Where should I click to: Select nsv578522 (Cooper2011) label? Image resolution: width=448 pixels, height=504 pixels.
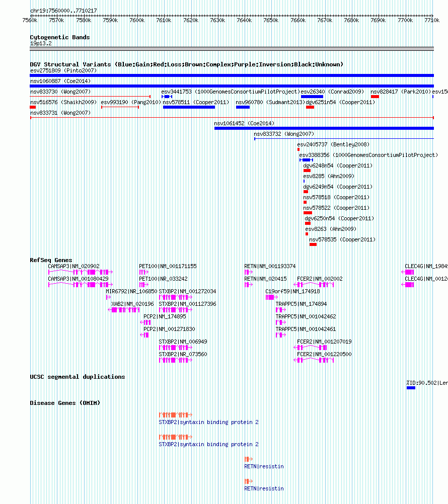(336, 208)
